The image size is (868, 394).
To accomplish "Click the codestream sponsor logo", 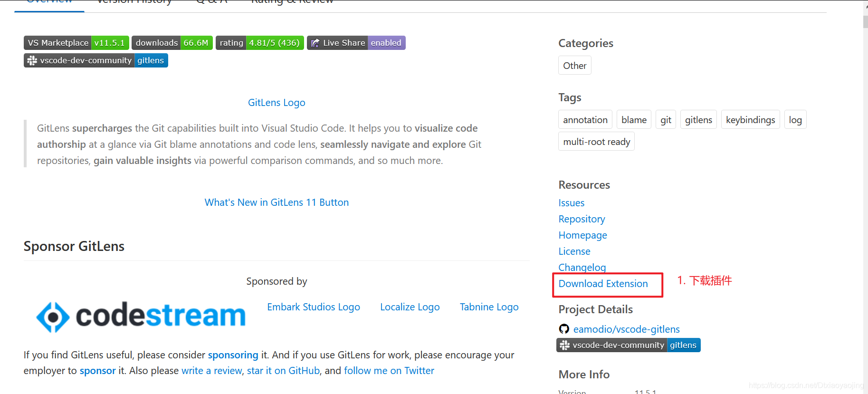I will click(x=141, y=316).
